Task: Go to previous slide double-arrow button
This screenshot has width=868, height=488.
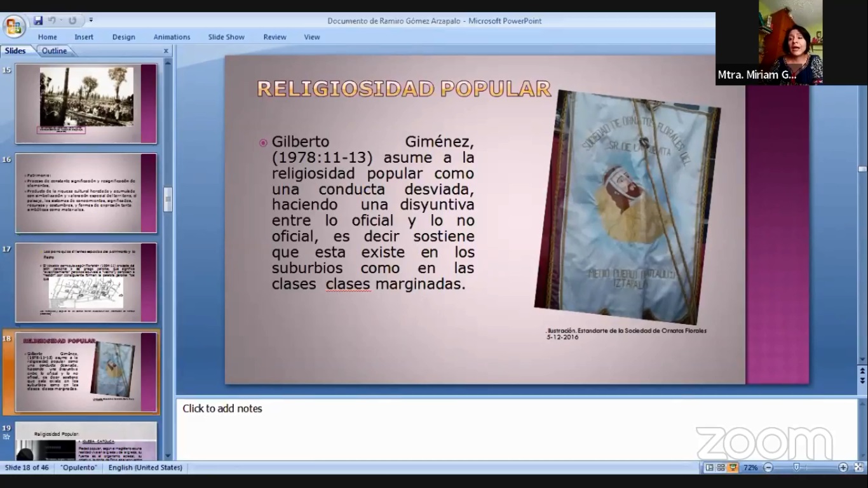Action: click(862, 370)
